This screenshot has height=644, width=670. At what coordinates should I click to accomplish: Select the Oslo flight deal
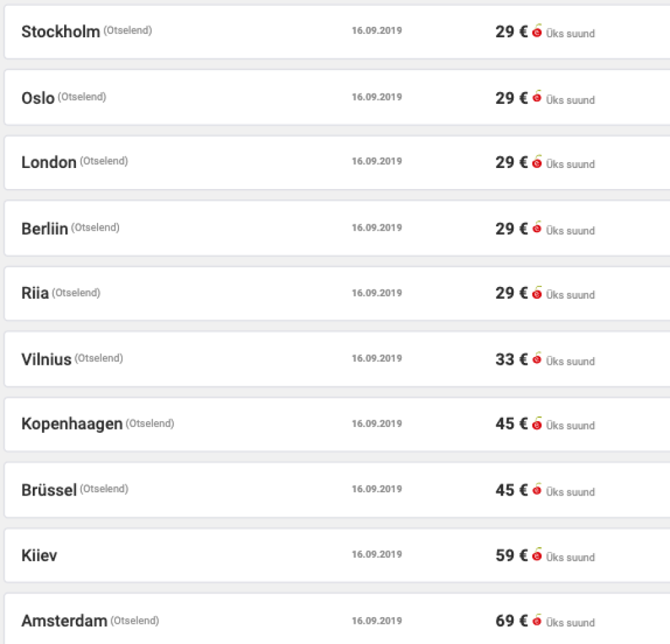[38, 98]
